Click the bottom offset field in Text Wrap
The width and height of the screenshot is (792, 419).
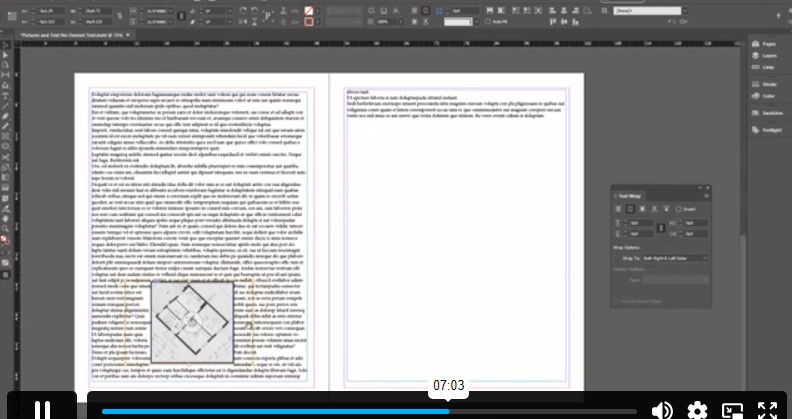[x=639, y=234]
